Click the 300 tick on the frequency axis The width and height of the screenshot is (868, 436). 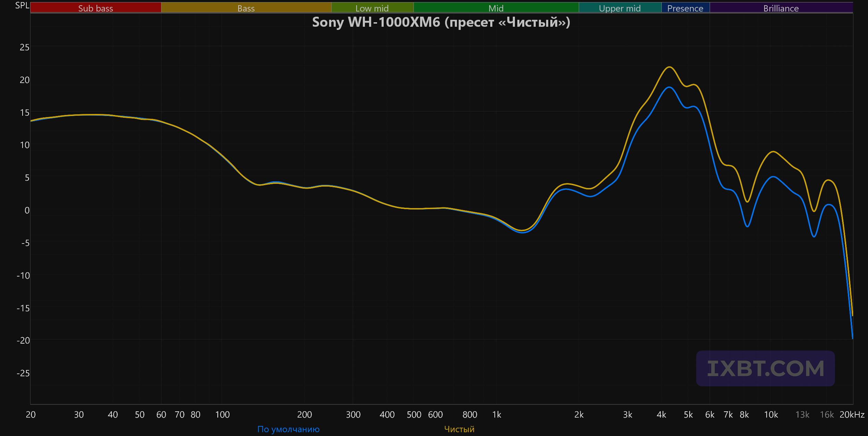(353, 414)
